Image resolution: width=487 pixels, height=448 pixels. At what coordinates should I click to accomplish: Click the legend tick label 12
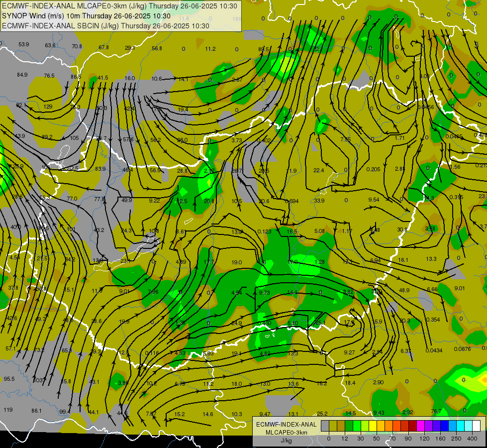(x=344, y=439)
